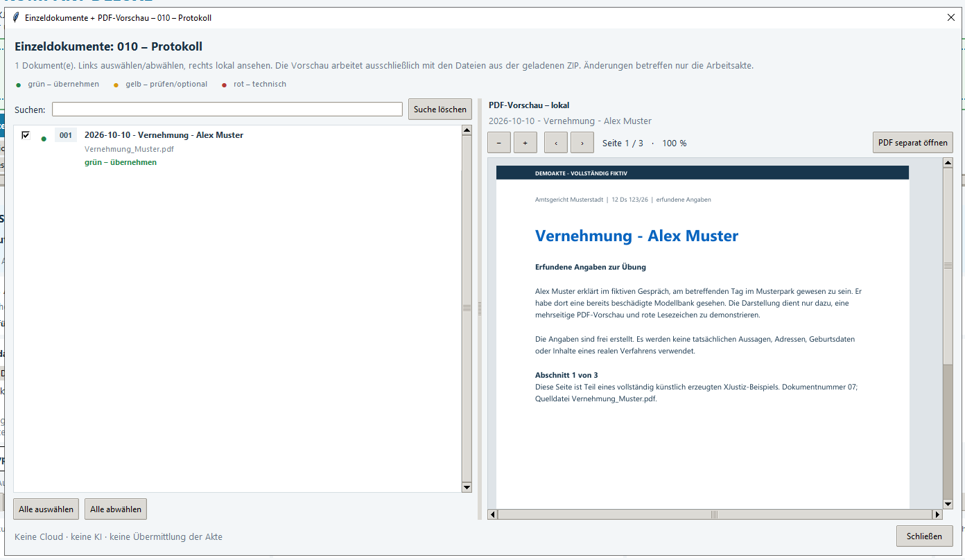The width and height of the screenshot is (965, 560).
Task: Click document list vertical scrollbar thumb
Action: pos(467,308)
